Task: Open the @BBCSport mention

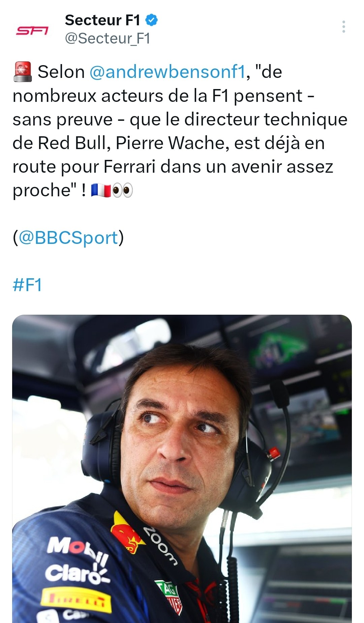Action: (x=68, y=238)
